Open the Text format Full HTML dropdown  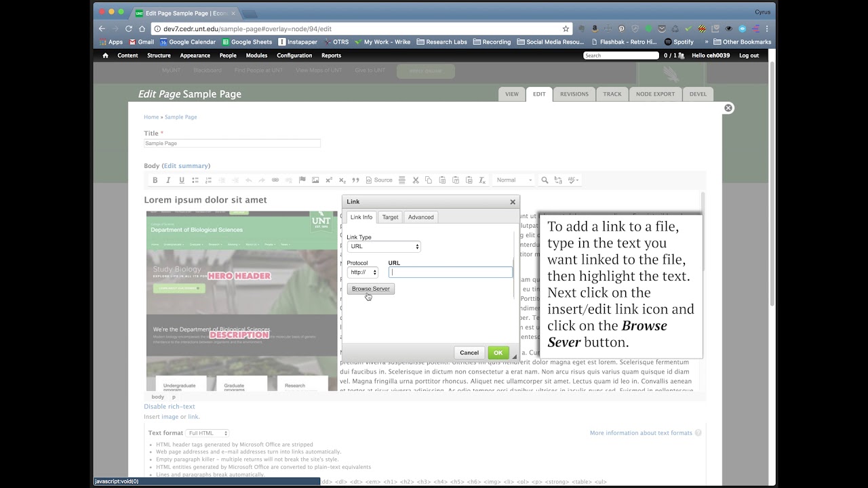click(x=208, y=433)
